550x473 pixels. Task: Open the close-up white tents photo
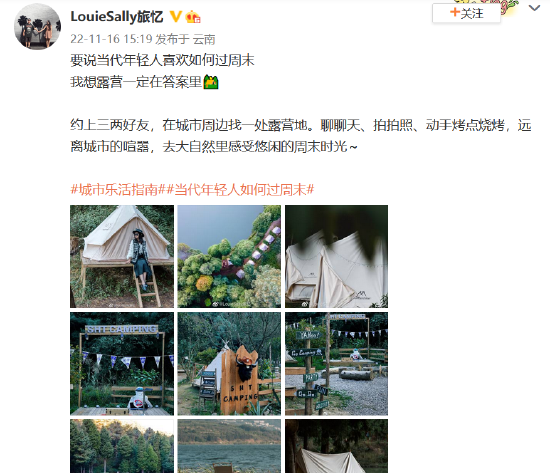coord(336,257)
